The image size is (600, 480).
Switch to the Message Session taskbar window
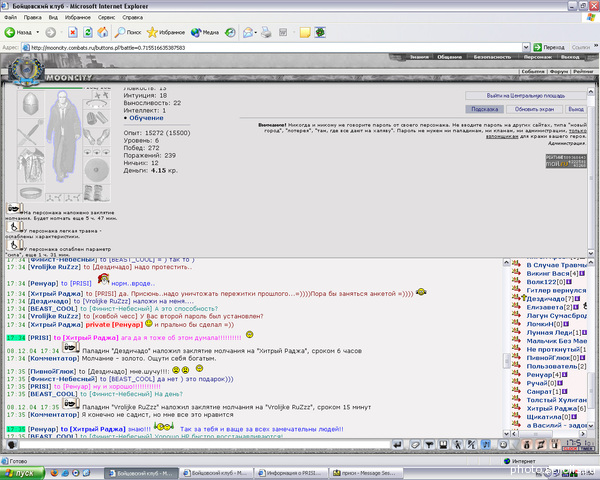pos(367,473)
